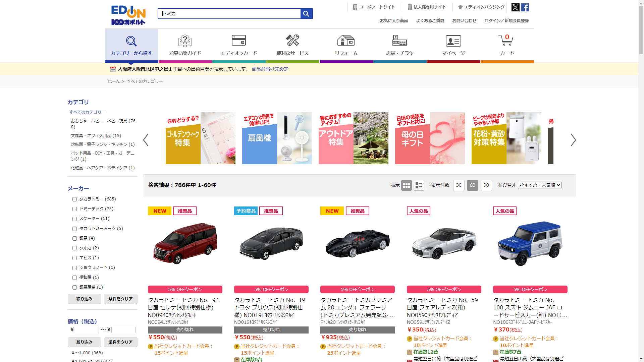Open the お買い物ガイド tab

coord(185,46)
